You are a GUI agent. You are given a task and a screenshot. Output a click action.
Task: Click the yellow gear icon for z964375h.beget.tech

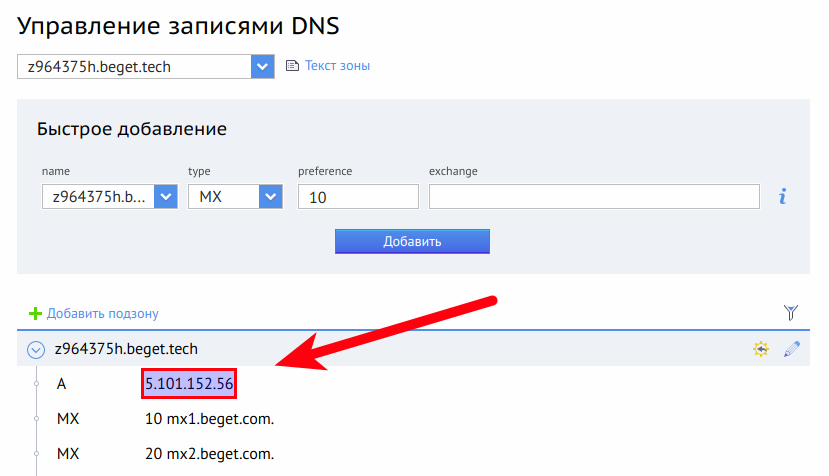760,349
